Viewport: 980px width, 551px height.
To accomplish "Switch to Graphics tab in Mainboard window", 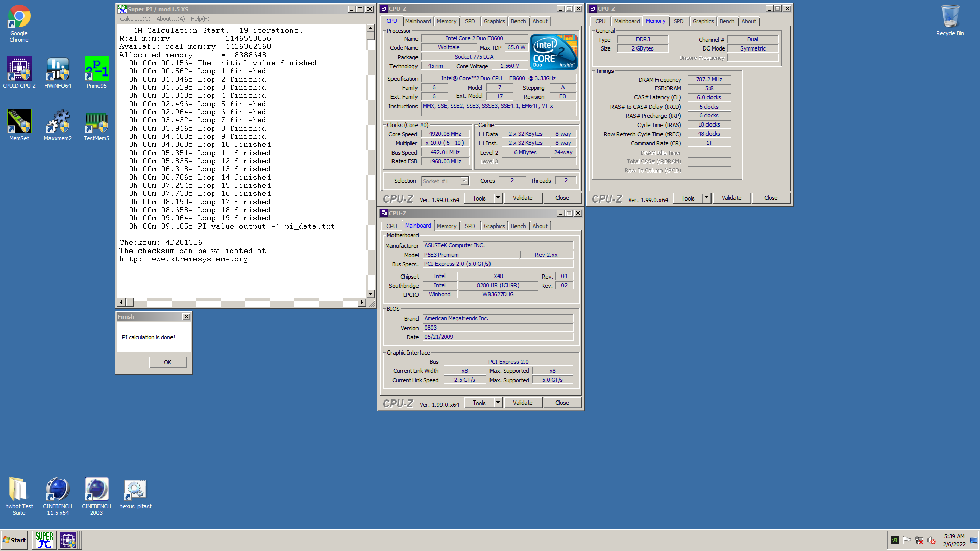I will 494,226.
